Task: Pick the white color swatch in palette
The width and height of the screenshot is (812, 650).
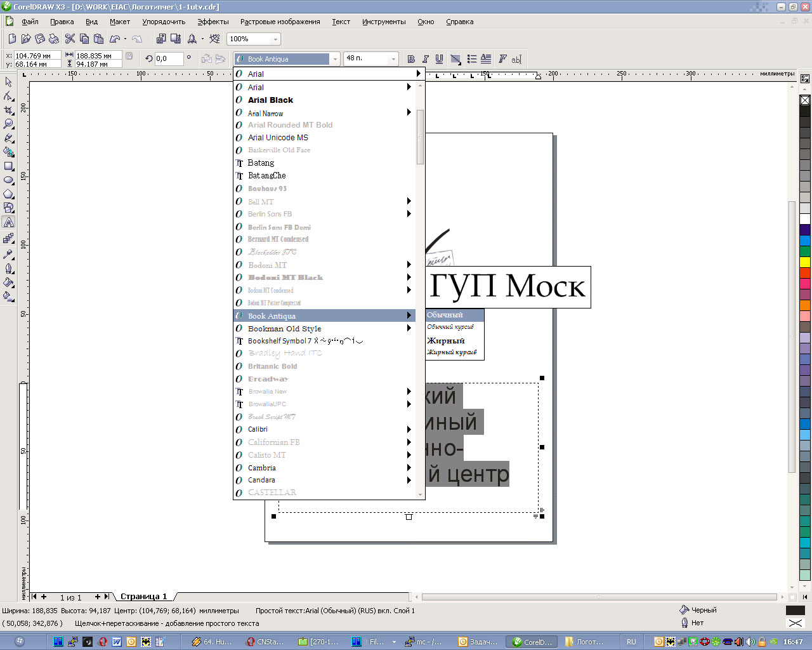Action: [x=805, y=218]
